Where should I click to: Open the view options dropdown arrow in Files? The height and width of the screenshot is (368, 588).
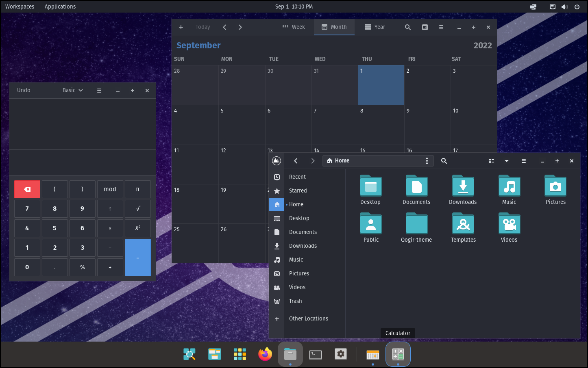click(507, 161)
